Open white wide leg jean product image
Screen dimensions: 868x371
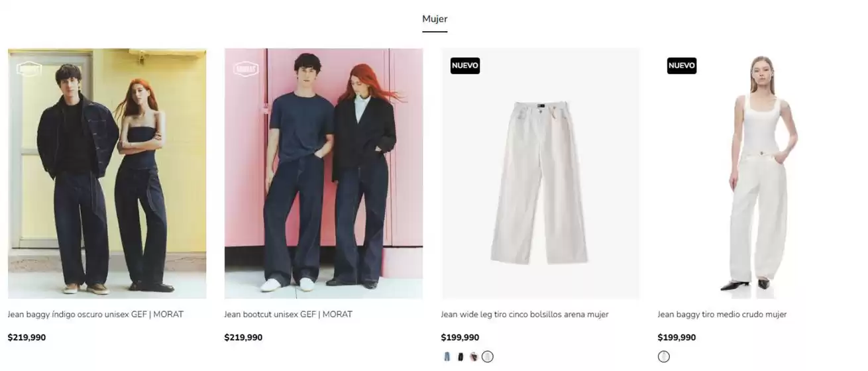pyautogui.click(x=541, y=174)
